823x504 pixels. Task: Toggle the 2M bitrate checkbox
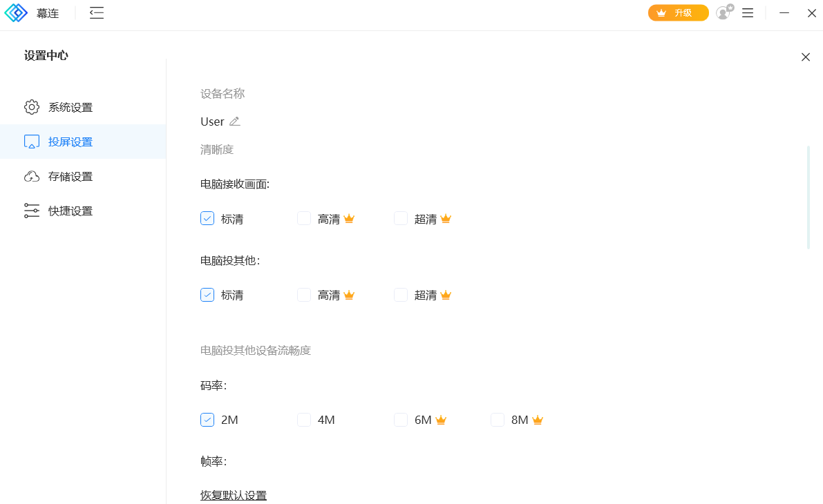207,420
